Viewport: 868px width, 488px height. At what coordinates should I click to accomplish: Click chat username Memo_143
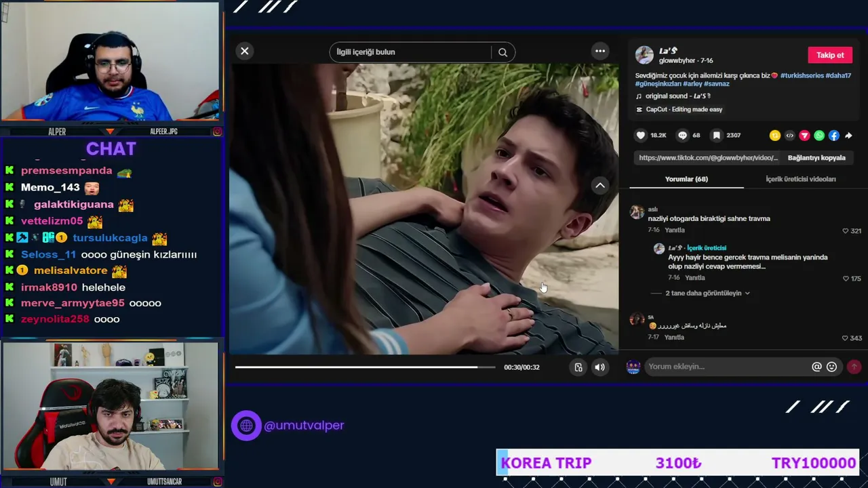click(x=50, y=188)
